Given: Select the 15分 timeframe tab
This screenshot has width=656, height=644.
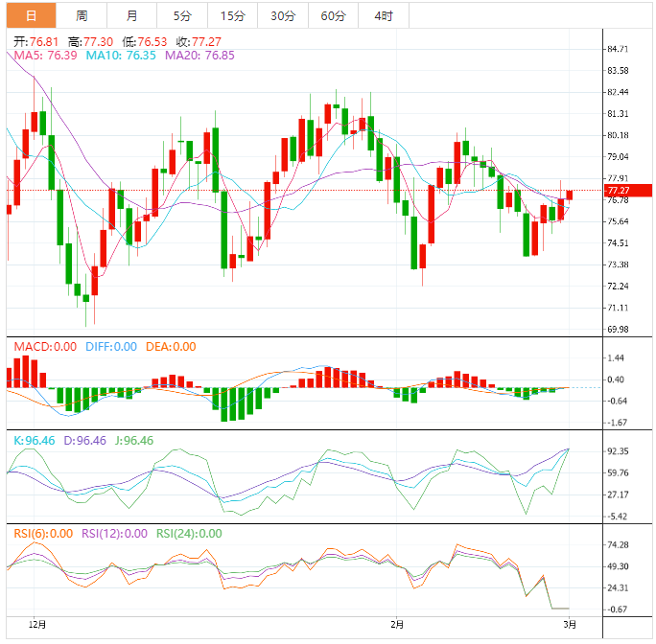Looking at the screenshot, I should [x=232, y=15].
